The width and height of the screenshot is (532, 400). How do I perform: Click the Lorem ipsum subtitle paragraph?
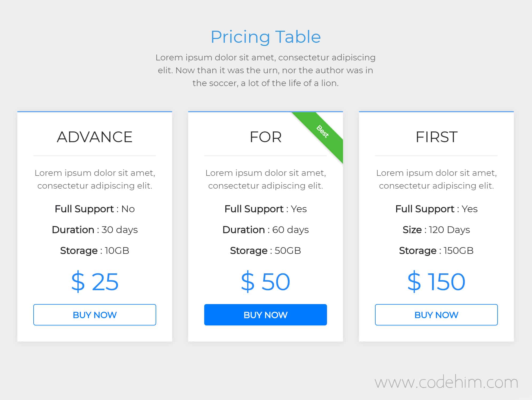click(x=266, y=70)
